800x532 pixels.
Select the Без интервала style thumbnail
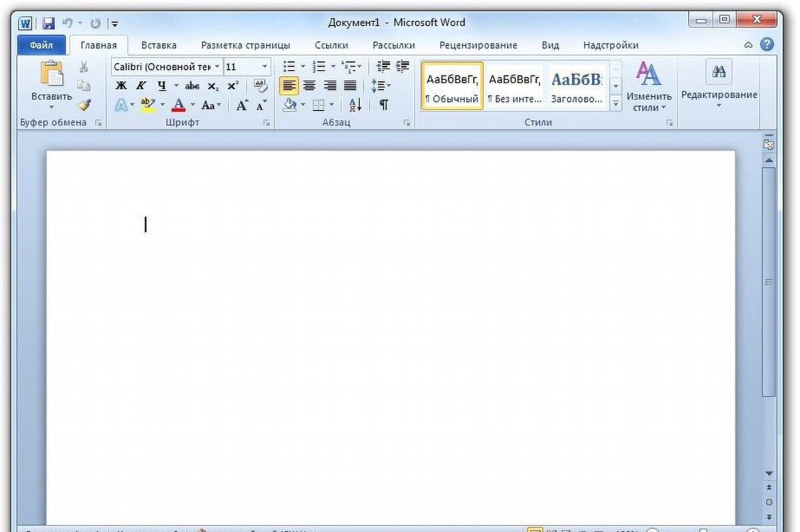click(514, 86)
